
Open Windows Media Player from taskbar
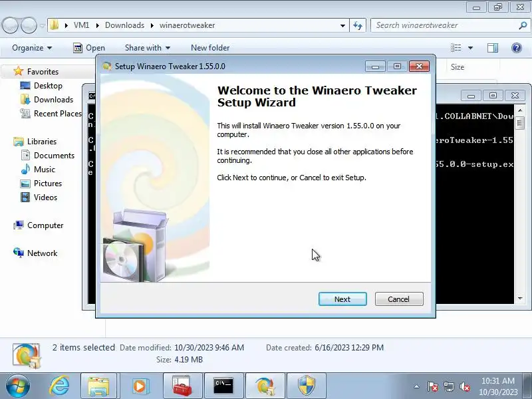140,386
